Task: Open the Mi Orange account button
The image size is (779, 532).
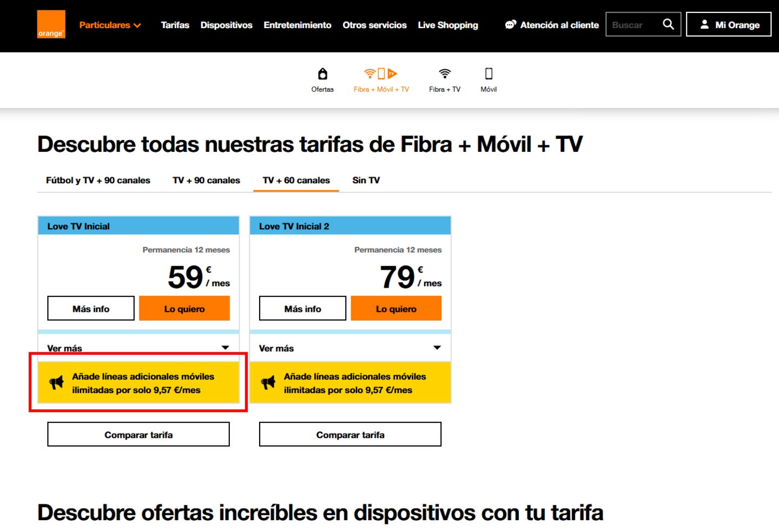Action: (728, 24)
